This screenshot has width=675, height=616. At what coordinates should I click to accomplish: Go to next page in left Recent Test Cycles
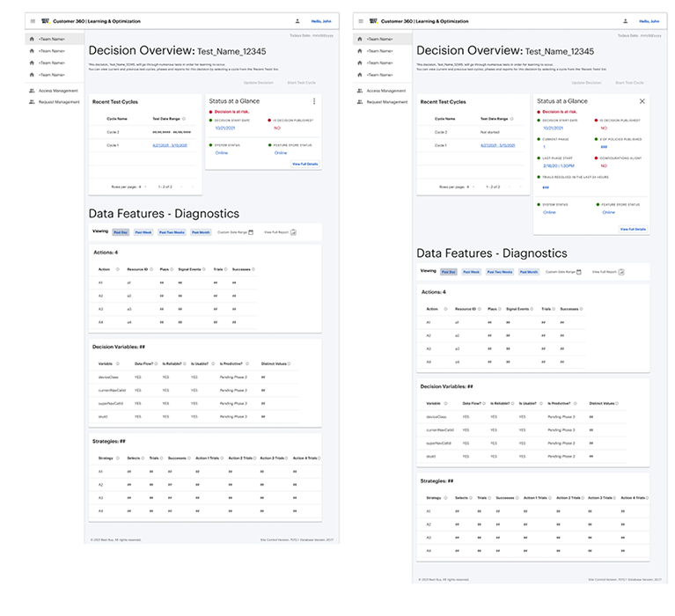click(193, 187)
